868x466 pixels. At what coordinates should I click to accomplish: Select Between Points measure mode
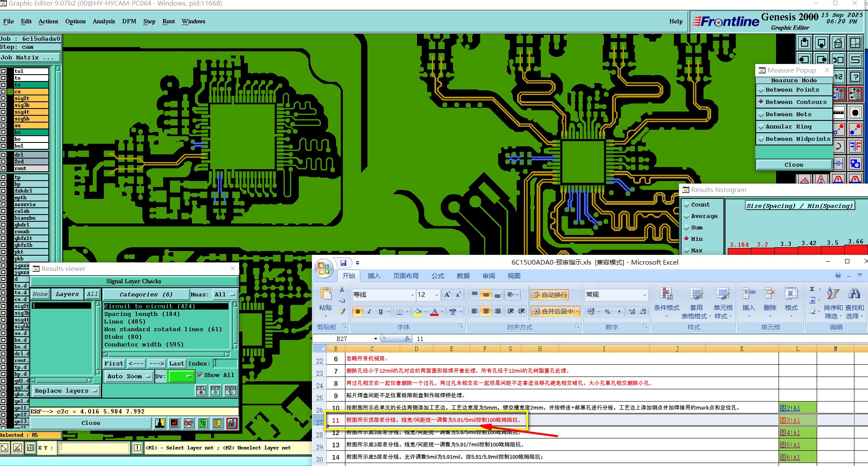click(x=792, y=90)
